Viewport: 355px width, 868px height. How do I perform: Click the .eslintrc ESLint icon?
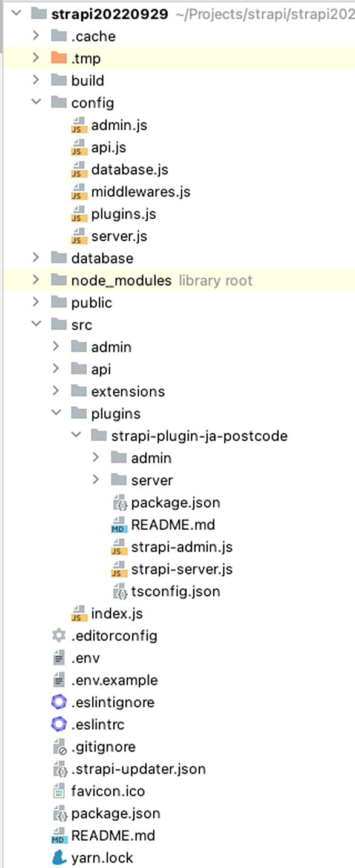coord(59,724)
